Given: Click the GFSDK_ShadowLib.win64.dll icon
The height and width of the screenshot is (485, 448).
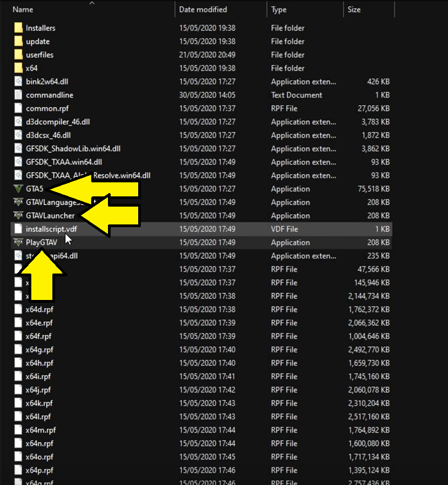Looking at the screenshot, I should (x=18, y=148).
